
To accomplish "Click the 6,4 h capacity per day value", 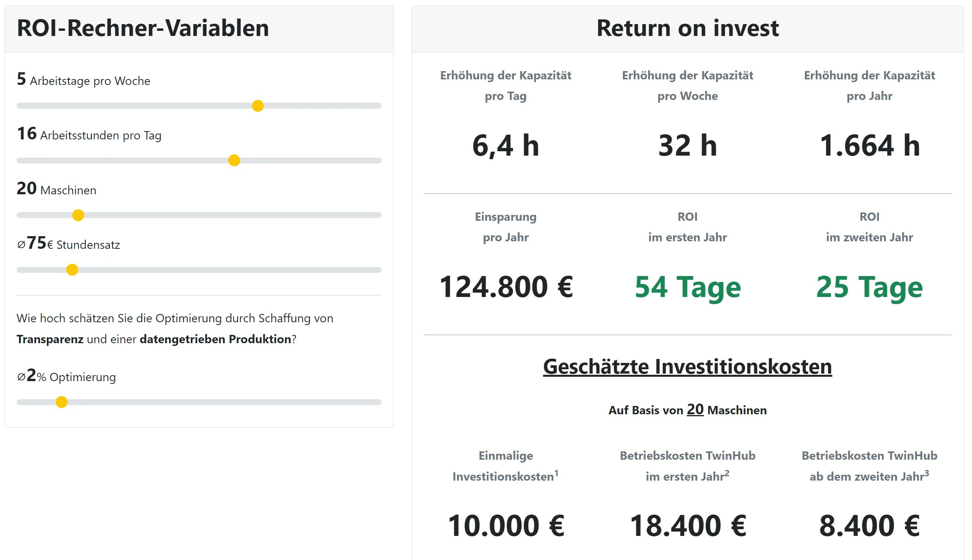I will tap(506, 145).
